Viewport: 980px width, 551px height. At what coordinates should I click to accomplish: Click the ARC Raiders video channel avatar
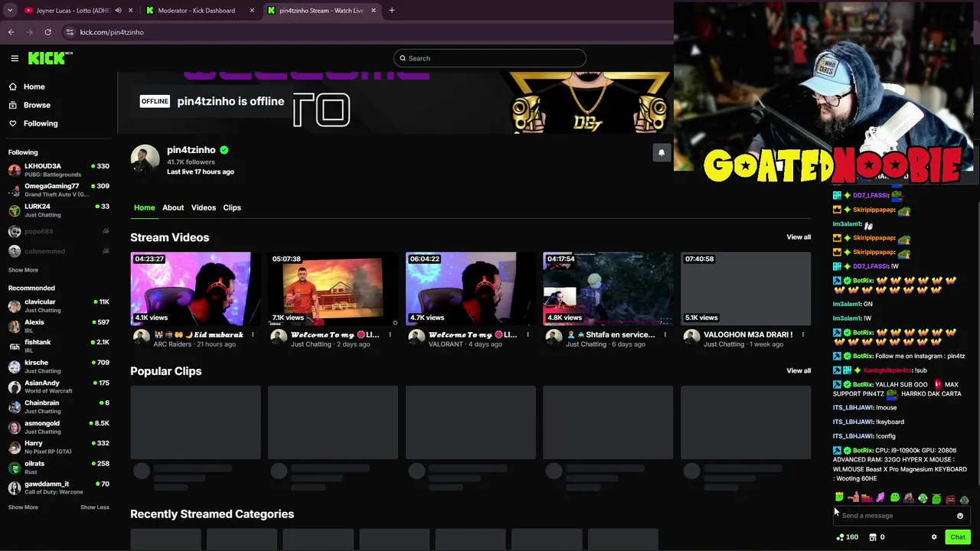142,338
